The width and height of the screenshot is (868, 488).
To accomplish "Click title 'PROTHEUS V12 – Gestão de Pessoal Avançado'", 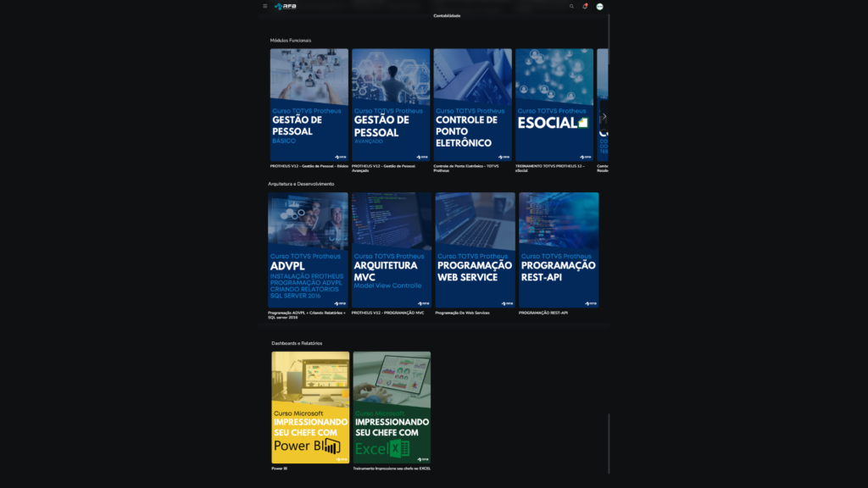I will click(384, 169).
